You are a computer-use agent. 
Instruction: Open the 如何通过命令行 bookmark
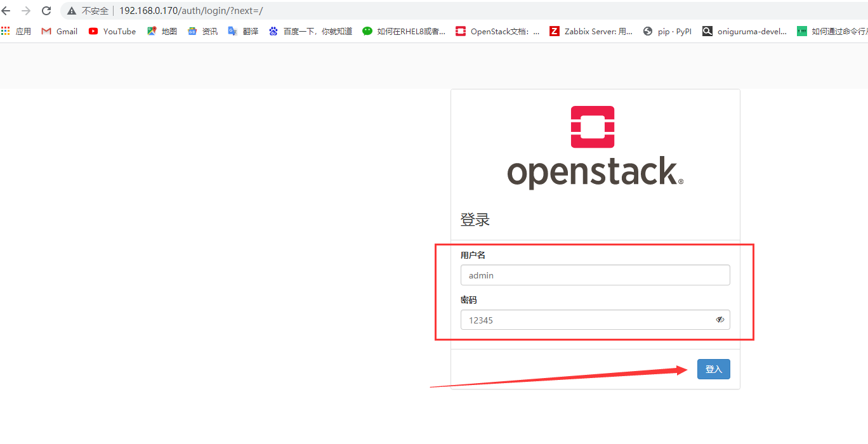point(832,31)
